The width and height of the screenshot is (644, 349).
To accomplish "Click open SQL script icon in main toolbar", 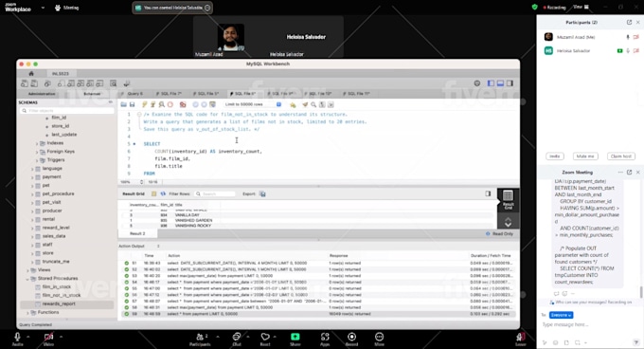I will tap(34, 83).
